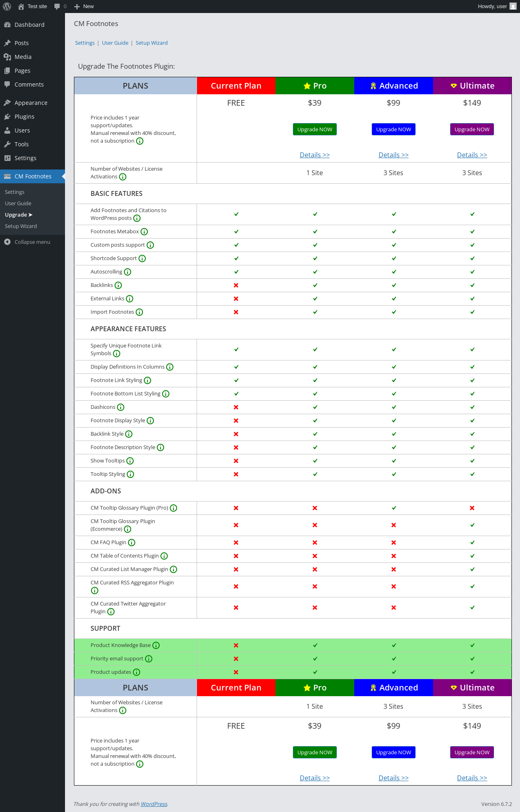The image size is (520, 812).
Task: Click the info icon beside Product Knowledge Base
Action: tap(156, 645)
